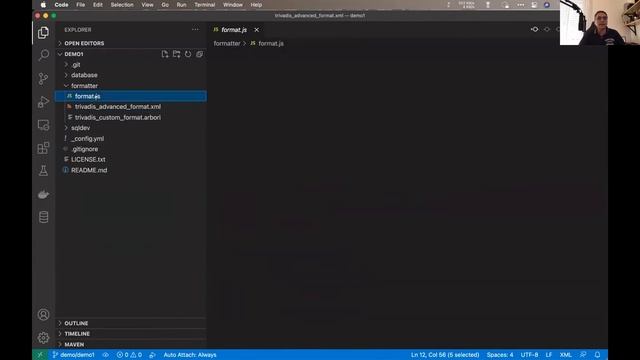Open the Source Control view
The image size is (640, 360).
tap(43, 78)
